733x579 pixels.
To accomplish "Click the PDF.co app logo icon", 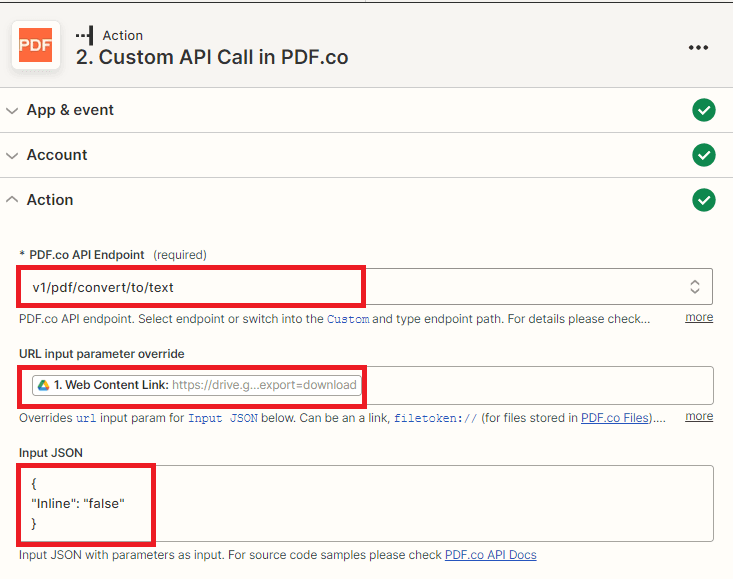I will 37,46.
